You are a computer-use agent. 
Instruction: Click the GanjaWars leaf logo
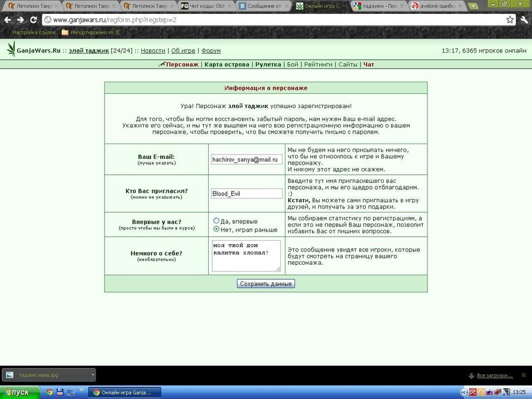[11, 49]
